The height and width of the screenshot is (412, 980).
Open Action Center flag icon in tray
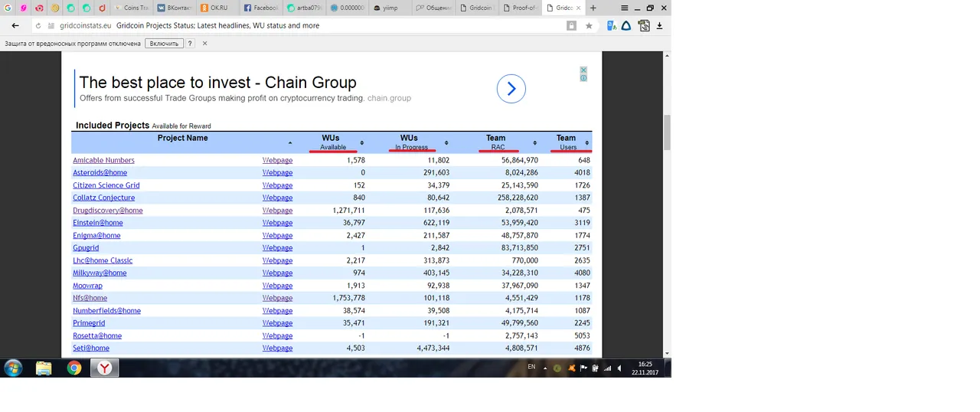583,368
